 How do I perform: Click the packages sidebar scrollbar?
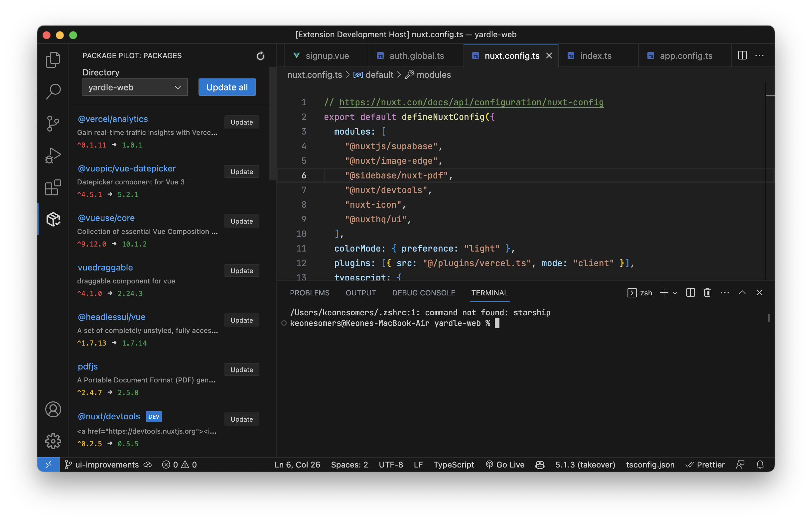(x=272, y=124)
